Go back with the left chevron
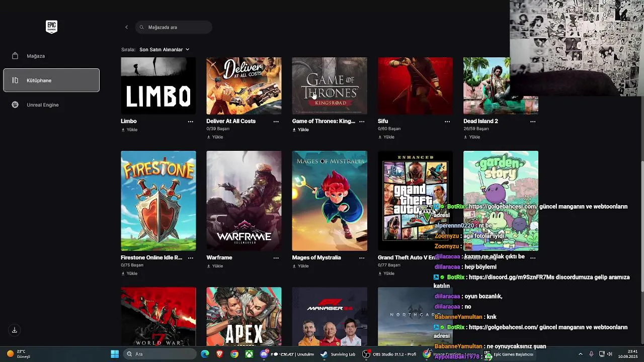This screenshot has width=644, height=362. point(126,27)
